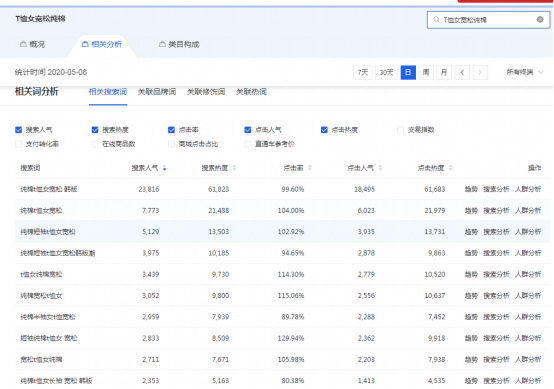Open 人群分析 for the 3,052 row
The height and width of the screenshot is (389, 554).
click(x=528, y=295)
